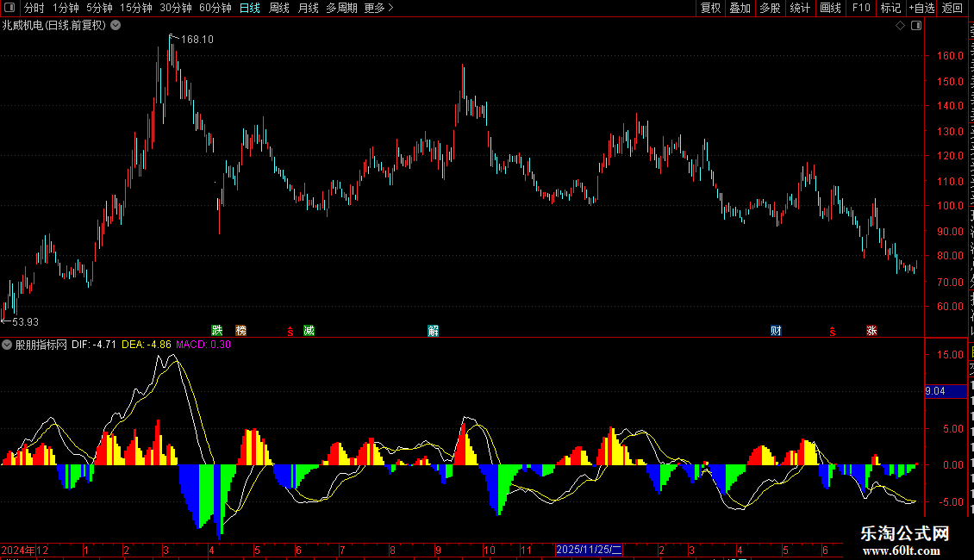The image size is (974, 560).
Task: Click the 100.0 price axis label
Action: click(x=951, y=206)
